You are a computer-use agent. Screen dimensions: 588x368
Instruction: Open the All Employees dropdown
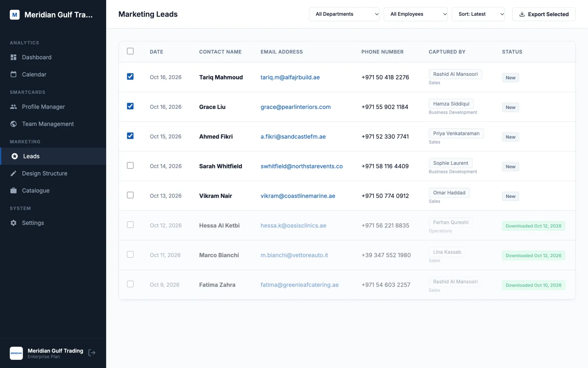(416, 14)
